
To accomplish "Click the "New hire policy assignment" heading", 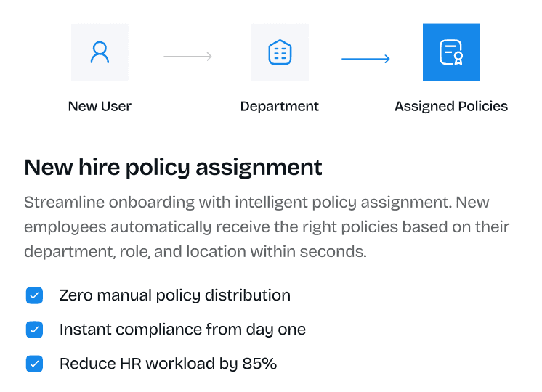I will [x=173, y=168].
